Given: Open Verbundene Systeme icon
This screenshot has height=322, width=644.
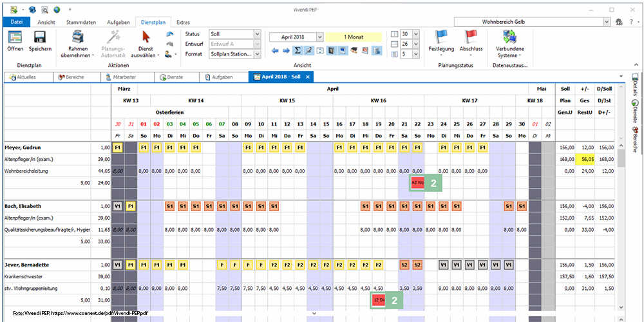Looking at the screenshot, I should click(x=509, y=37).
